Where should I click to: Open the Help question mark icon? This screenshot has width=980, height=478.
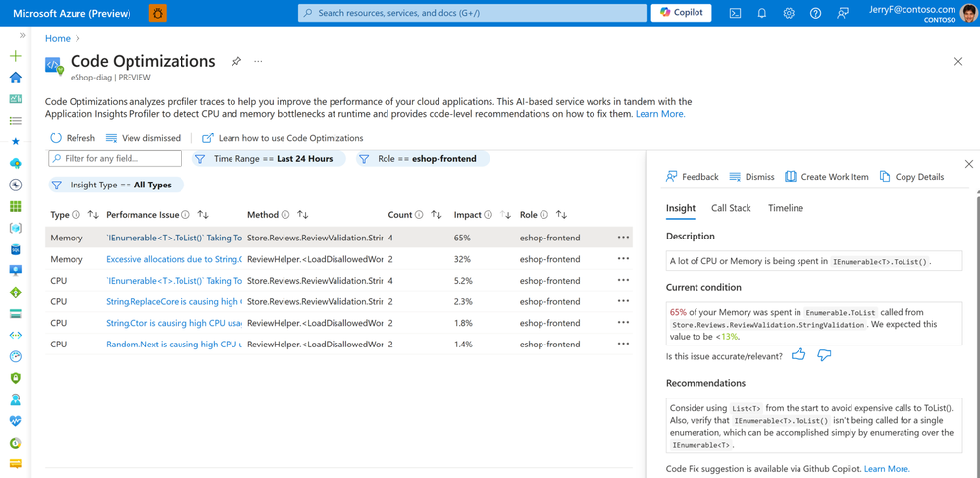815,13
